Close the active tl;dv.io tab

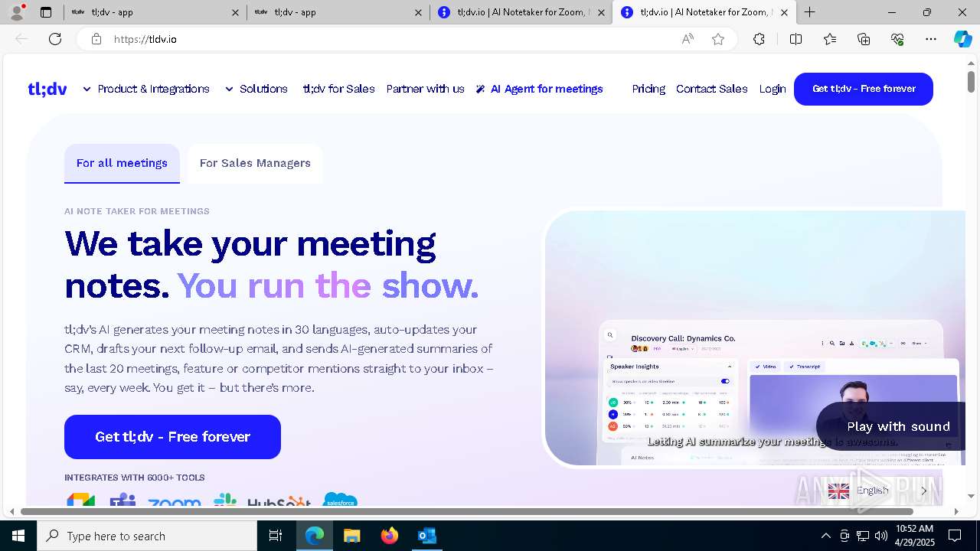pos(784,12)
